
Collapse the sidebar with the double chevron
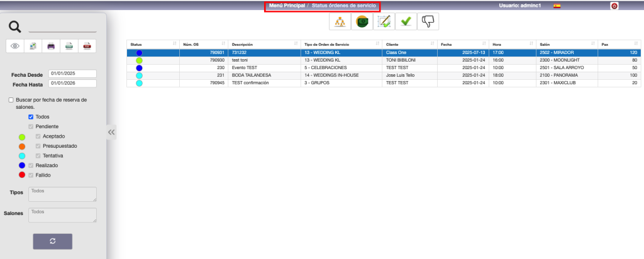tap(111, 132)
